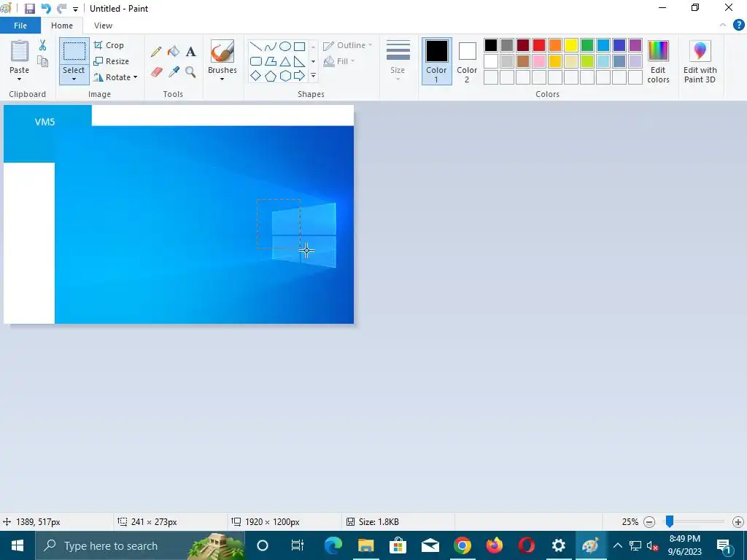Choose the Curve shape
This screenshot has width=747, height=560.
point(271,47)
